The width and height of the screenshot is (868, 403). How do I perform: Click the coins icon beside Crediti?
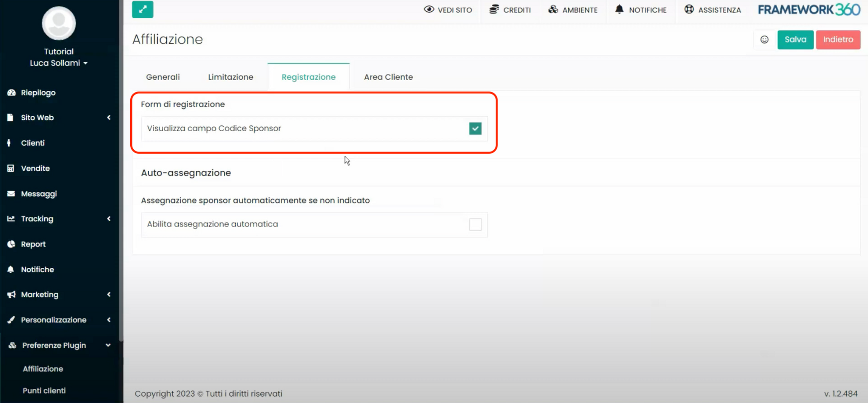[494, 9]
